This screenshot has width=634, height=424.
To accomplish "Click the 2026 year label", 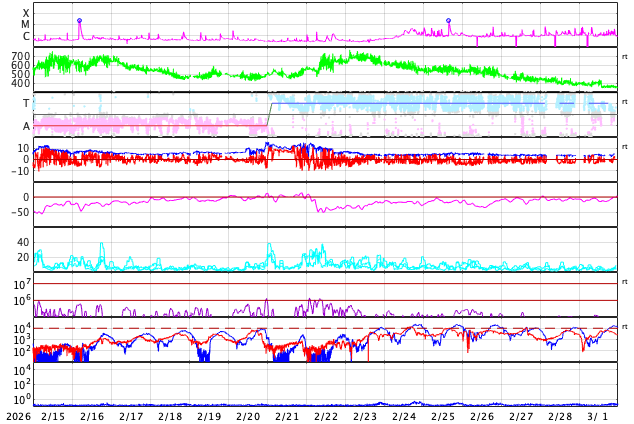I will (x=17, y=416).
